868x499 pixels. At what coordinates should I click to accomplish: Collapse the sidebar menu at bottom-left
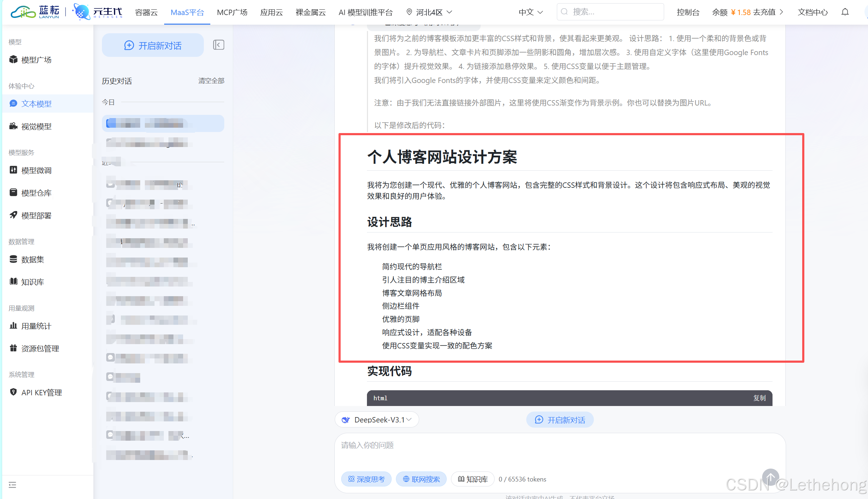coord(13,485)
